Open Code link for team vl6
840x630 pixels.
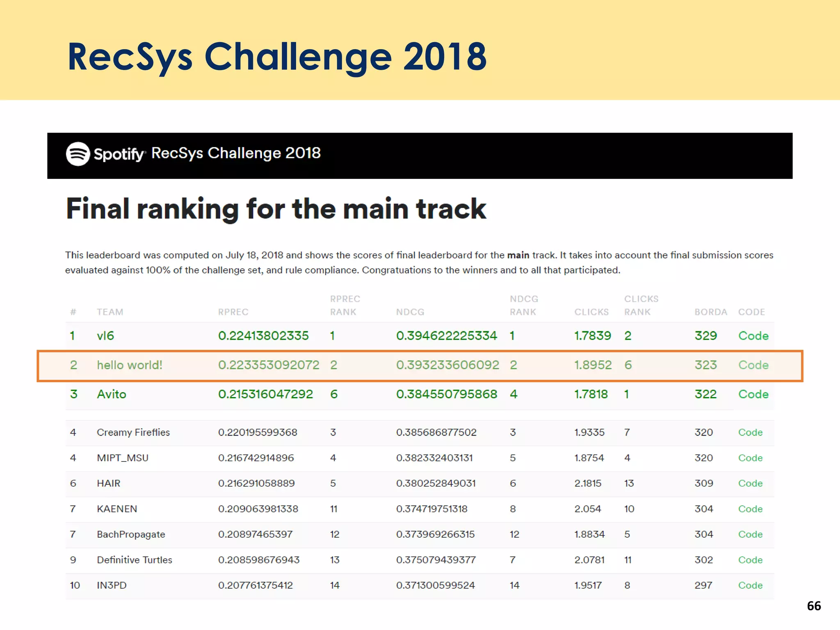click(x=753, y=336)
